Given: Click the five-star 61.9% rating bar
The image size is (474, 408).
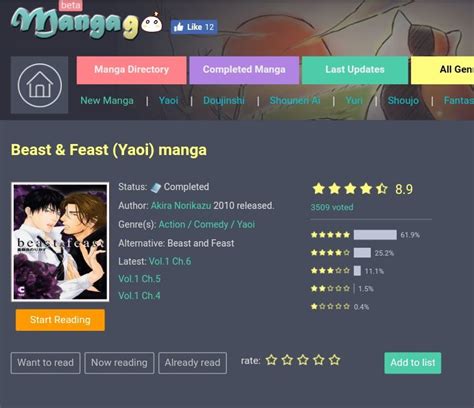Looking at the screenshot, I should (375, 235).
